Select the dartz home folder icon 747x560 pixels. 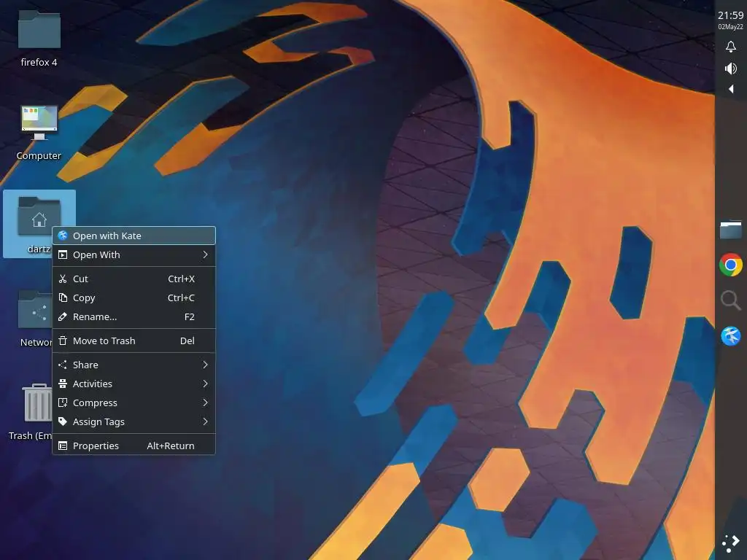point(39,217)
